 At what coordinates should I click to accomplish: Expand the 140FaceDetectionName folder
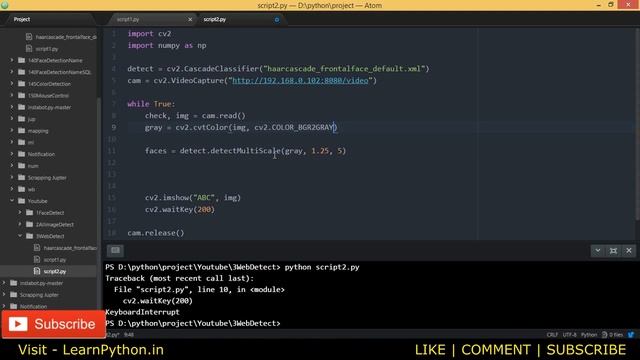coord(11,60)
